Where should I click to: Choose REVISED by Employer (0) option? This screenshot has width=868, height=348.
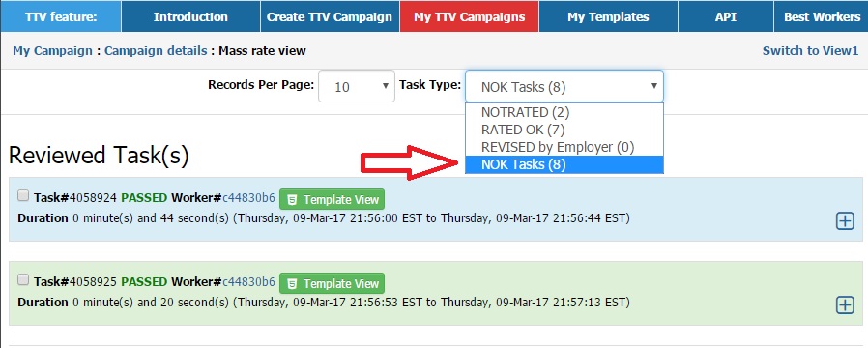pyautogui.click(x=564, y=147)
